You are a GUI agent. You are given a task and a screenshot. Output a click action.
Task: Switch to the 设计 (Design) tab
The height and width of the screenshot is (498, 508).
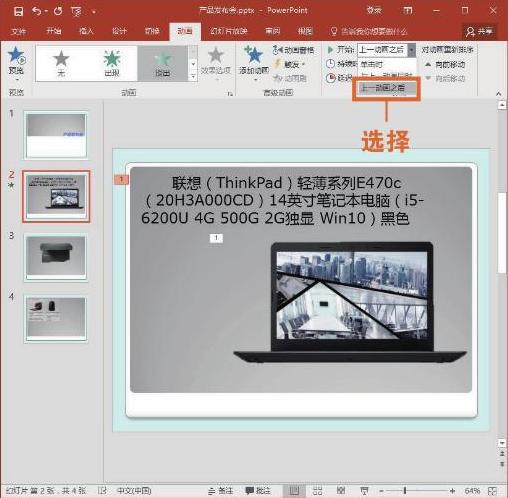tap(119, 31)
